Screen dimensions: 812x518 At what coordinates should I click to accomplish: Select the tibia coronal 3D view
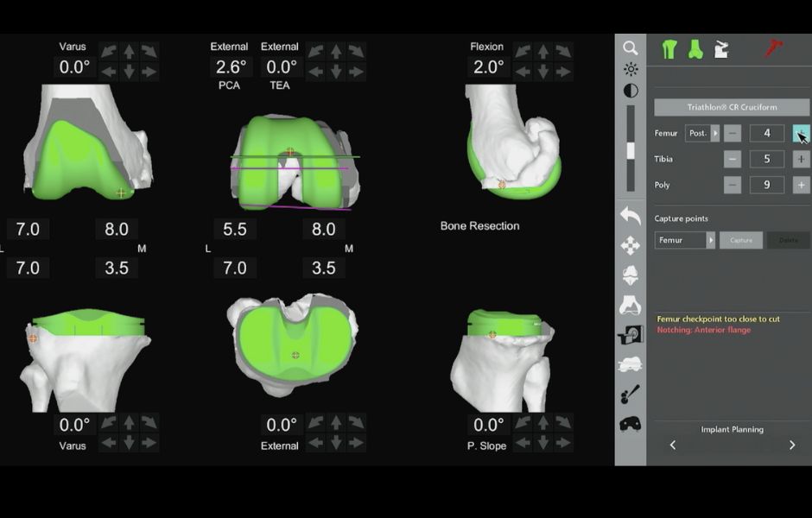coord(86,360)
